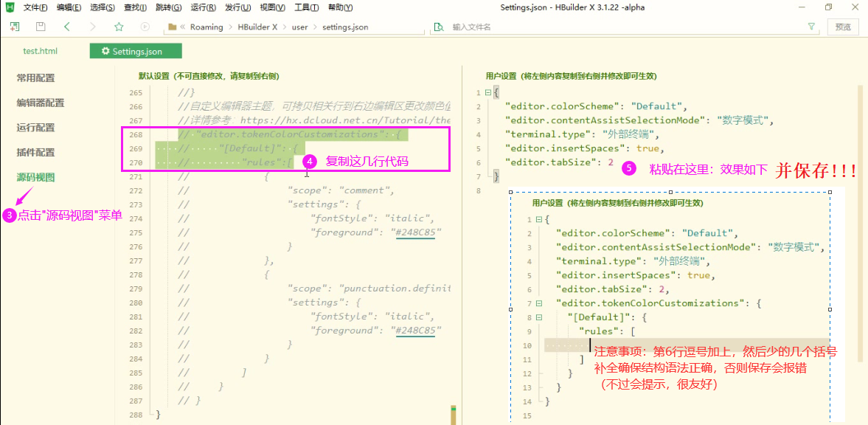Image resolution: width=868 pixels, height=425 pixels.
Task: Collapse the fold marker at line 1 of user settings
Action: [x=487, y=92]
